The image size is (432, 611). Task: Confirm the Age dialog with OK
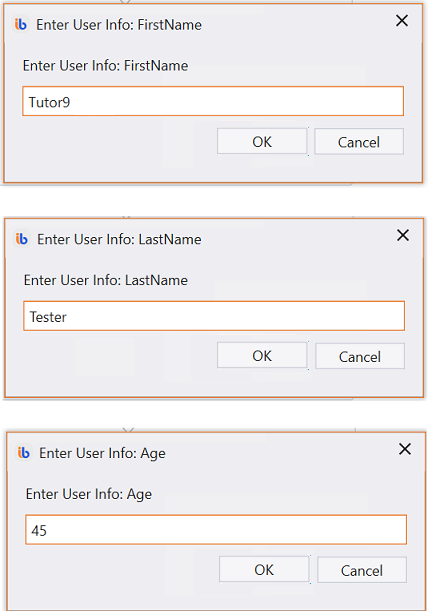[264, 569]
